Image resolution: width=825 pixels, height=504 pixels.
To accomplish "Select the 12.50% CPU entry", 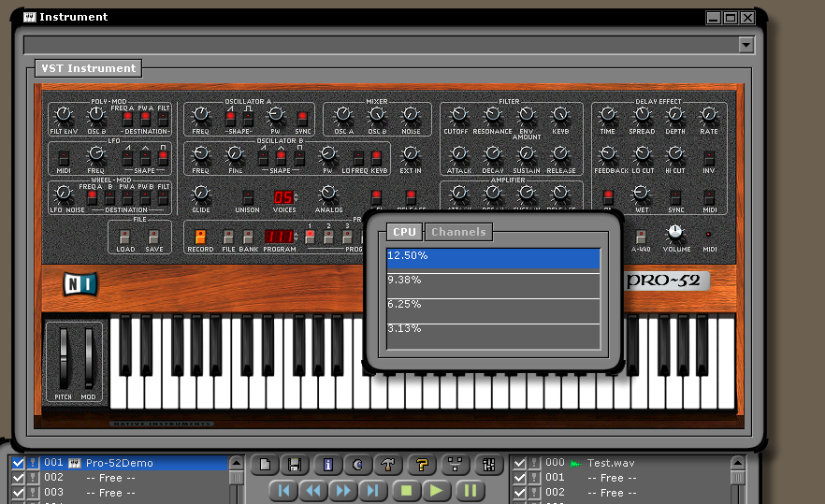I will (494, 259).
